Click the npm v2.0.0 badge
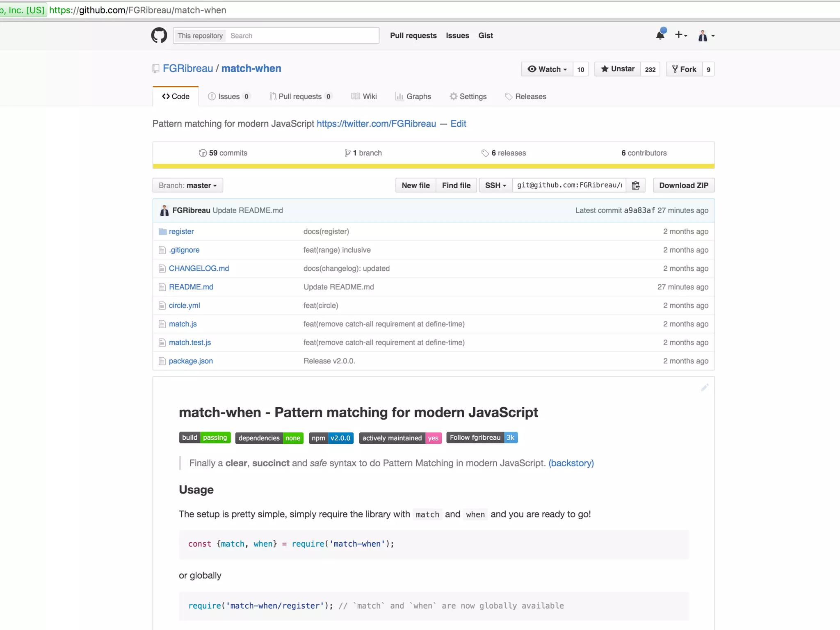840x630 pixels. (x=331, y=438)
